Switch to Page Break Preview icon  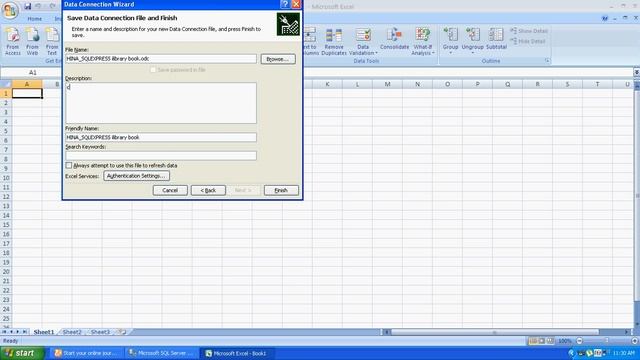coord(550,341)
